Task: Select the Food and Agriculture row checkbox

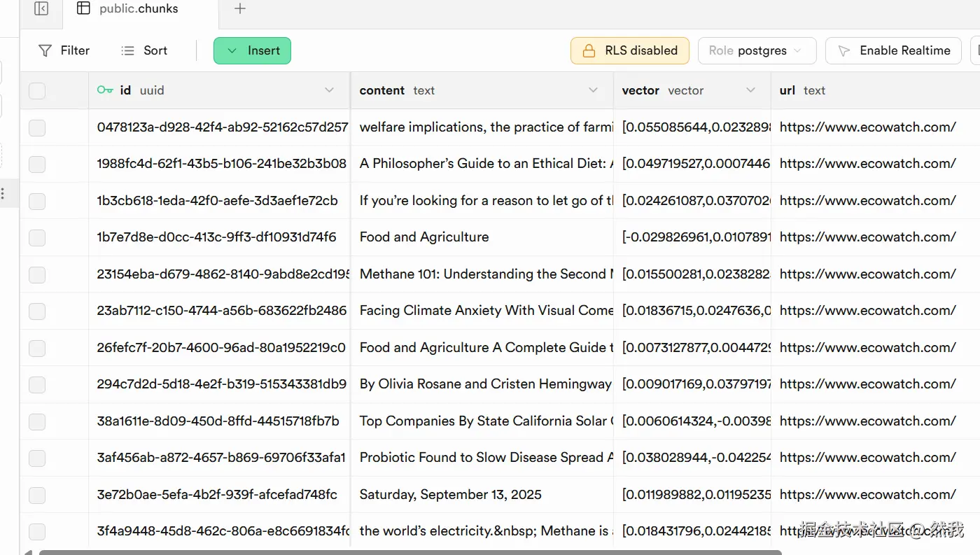Action: (37, 237)
